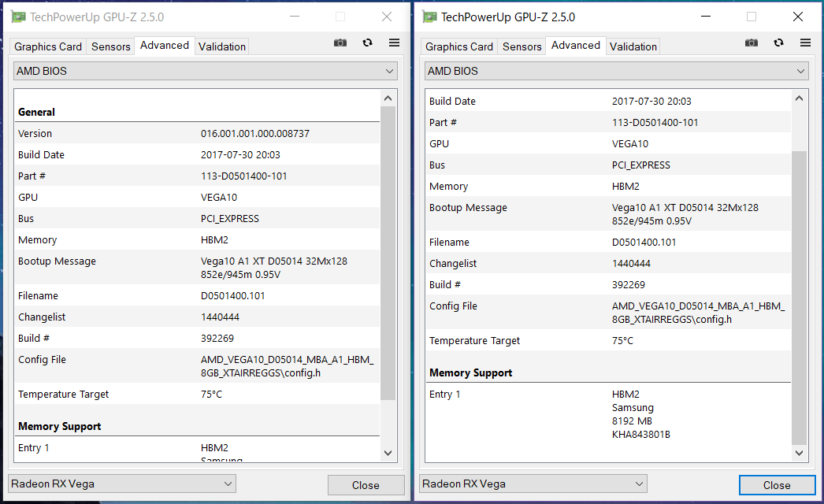
Task: Click Temperature Target 75°C in left window
Action: pyautogui.click(x=211, y=395)
